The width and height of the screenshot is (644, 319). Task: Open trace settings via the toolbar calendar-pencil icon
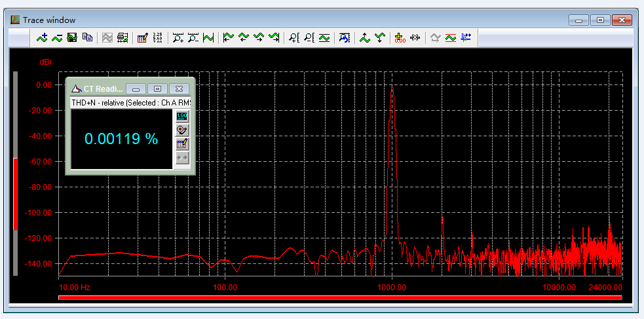coord(143,38)
